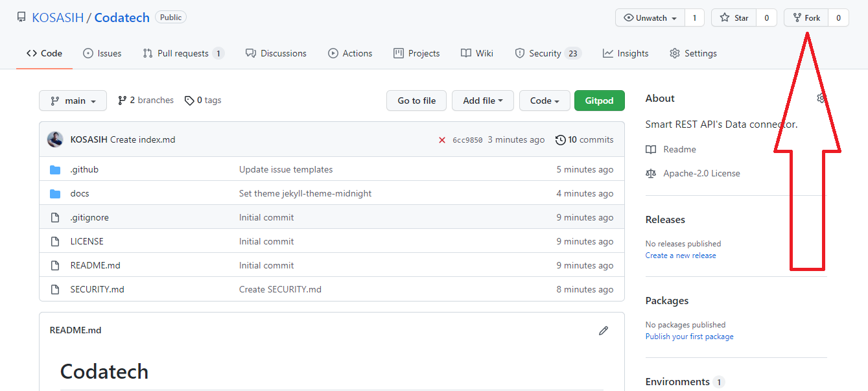Open the Codatech repository link
Image resolution: width=868 pixels, height=391 pixels.
tap(122, 18)
